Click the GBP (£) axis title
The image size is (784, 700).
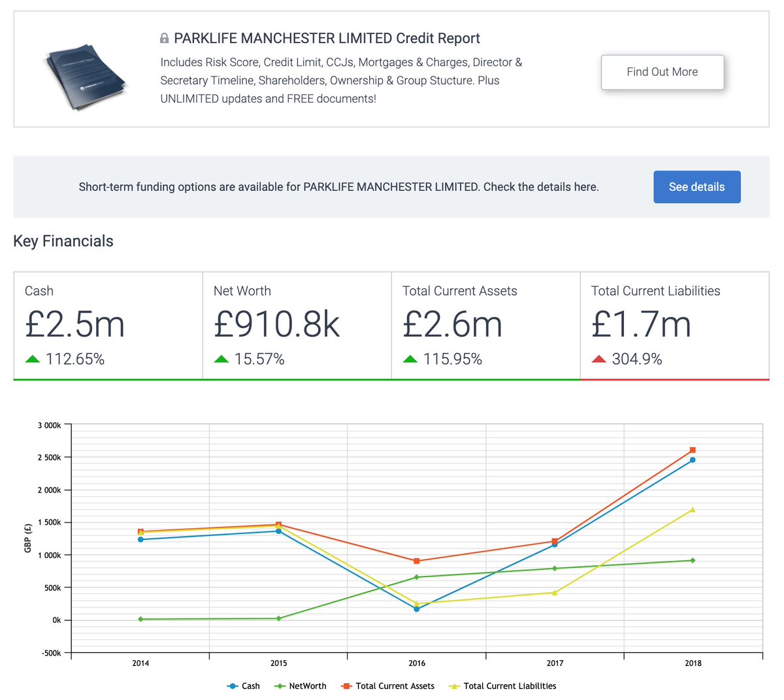(28, 539)
